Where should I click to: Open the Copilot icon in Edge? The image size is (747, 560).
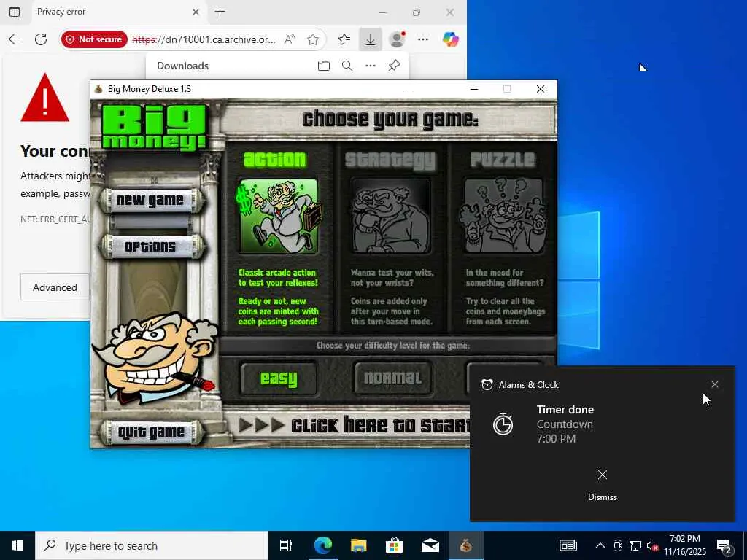click(x=451, y=39)
